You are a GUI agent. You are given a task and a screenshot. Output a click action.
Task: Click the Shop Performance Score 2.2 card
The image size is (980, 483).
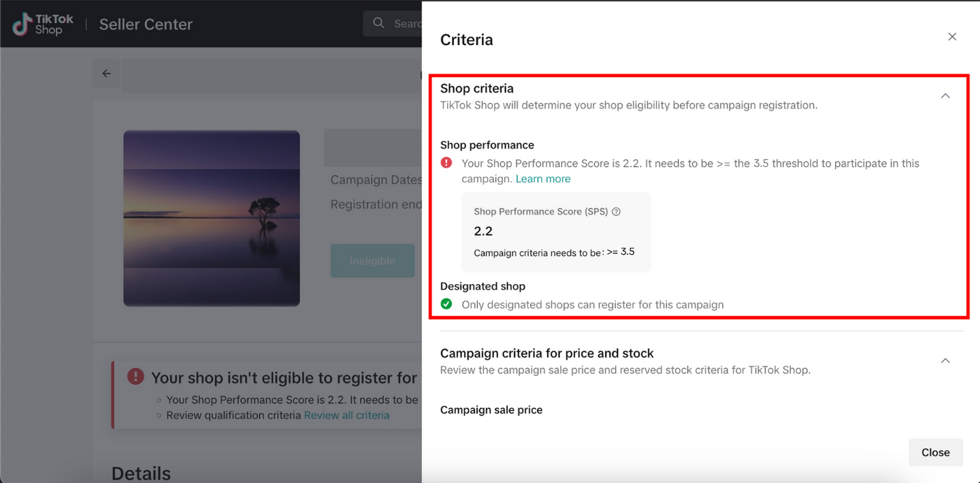(556, 232)
